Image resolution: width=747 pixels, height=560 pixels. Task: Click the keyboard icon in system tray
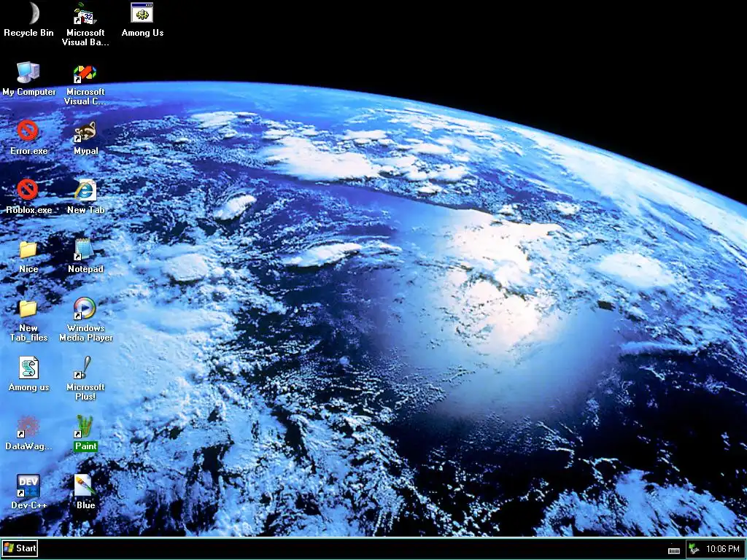click(x=674, y=551)
